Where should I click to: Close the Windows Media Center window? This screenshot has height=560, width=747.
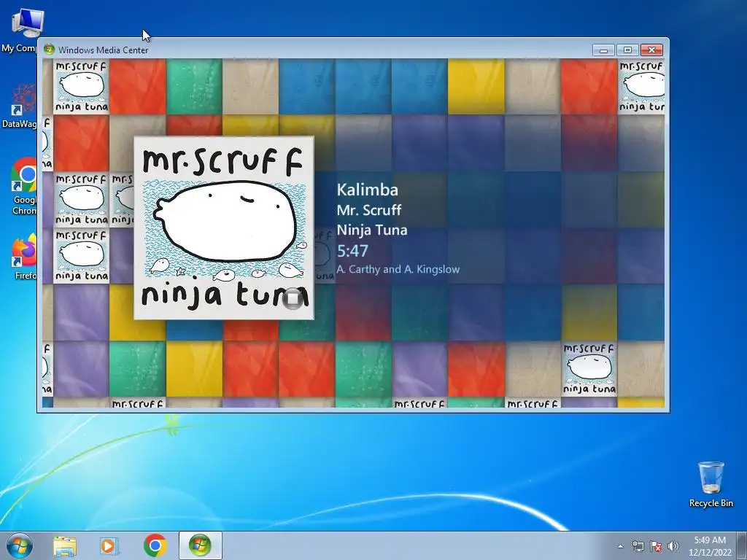[651, 50]
